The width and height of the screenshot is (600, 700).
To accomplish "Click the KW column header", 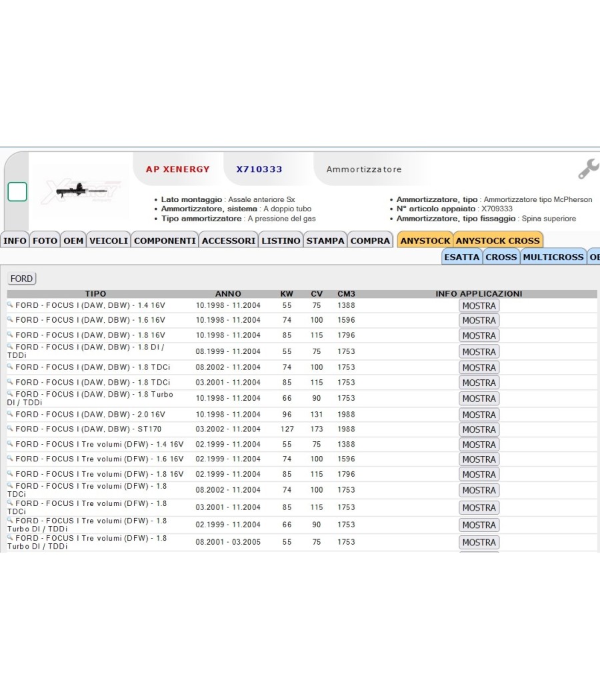I will tap(287, 294).
